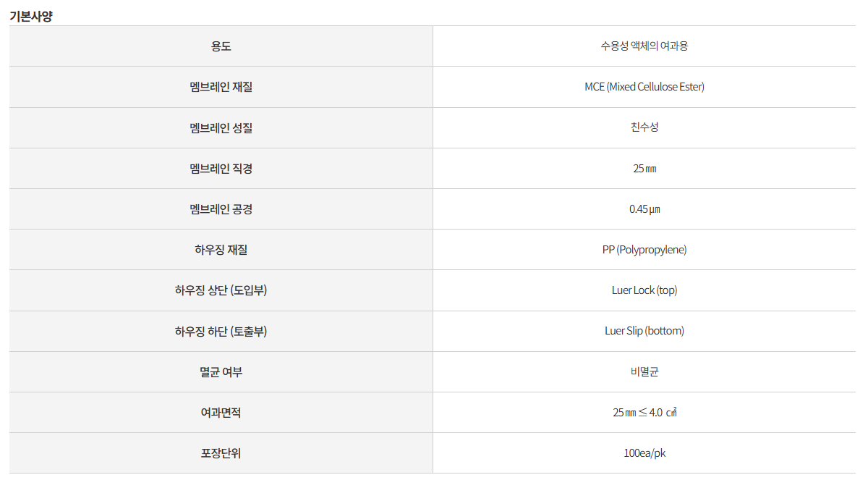Select the 0.45㎛ pore size value

[x=644, y=209]
